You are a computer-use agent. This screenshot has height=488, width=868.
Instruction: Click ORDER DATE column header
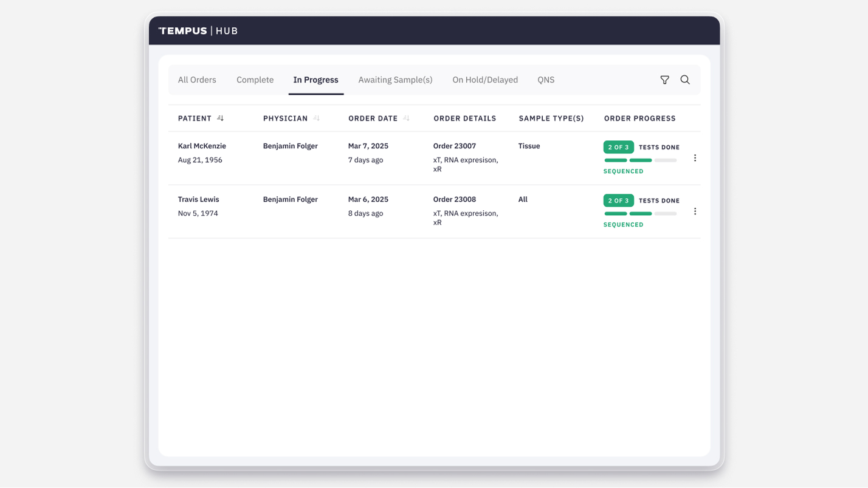[x=373, y=119]
